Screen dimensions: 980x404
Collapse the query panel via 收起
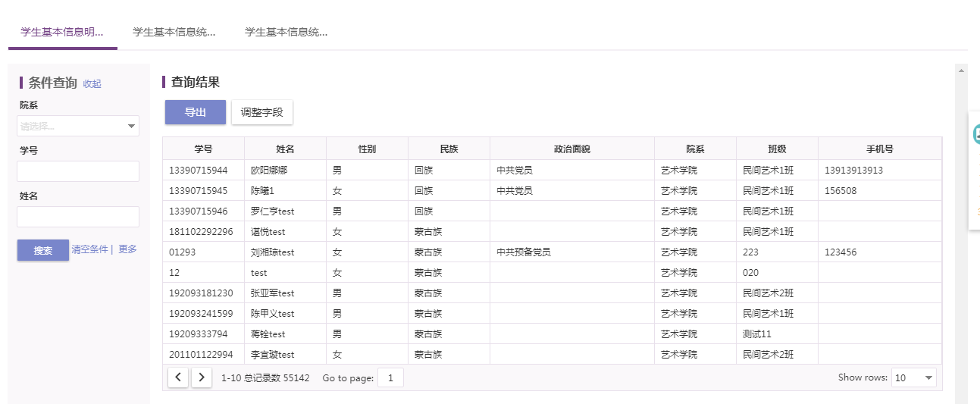tap(92, 84)
